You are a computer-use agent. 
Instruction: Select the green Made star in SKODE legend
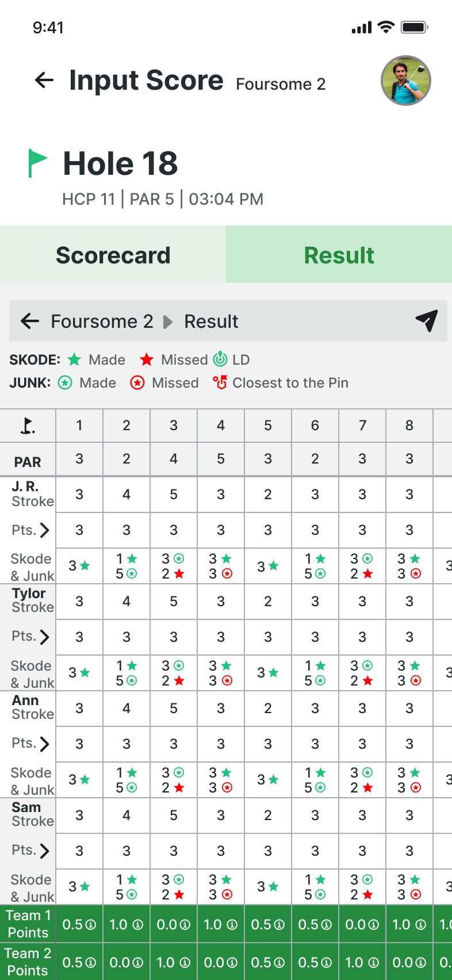[74, 359]
